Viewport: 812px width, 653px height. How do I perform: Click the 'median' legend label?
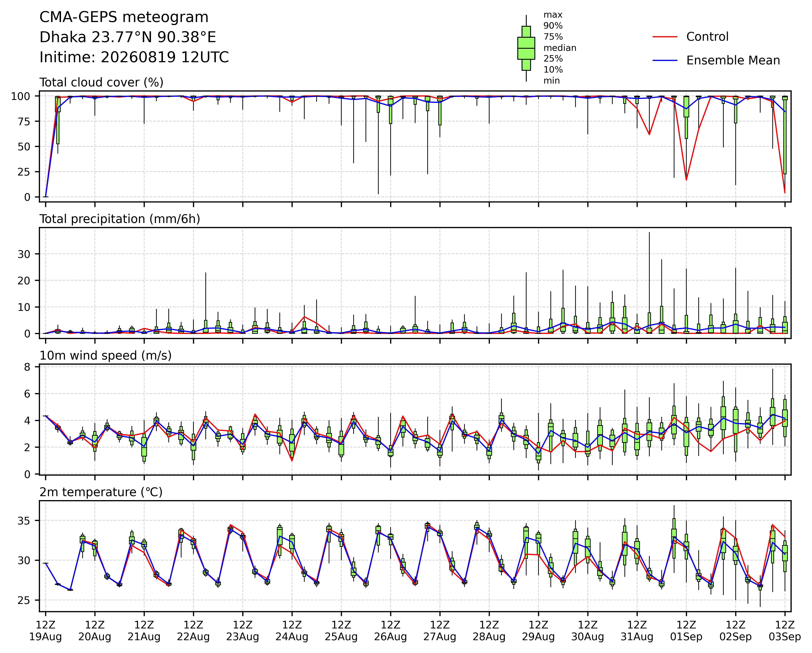pos(560,48)
